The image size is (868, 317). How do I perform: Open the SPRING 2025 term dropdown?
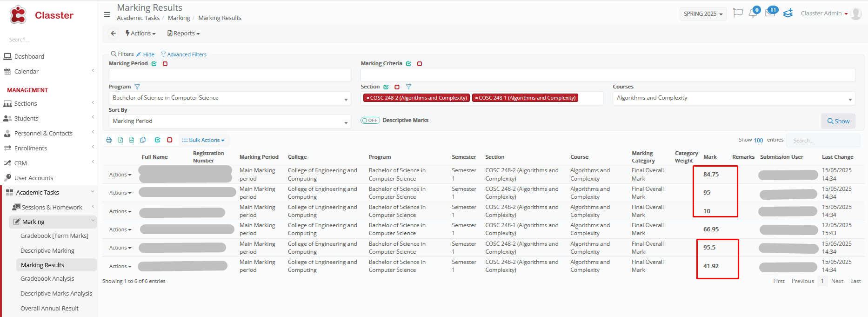coord(703,14)
